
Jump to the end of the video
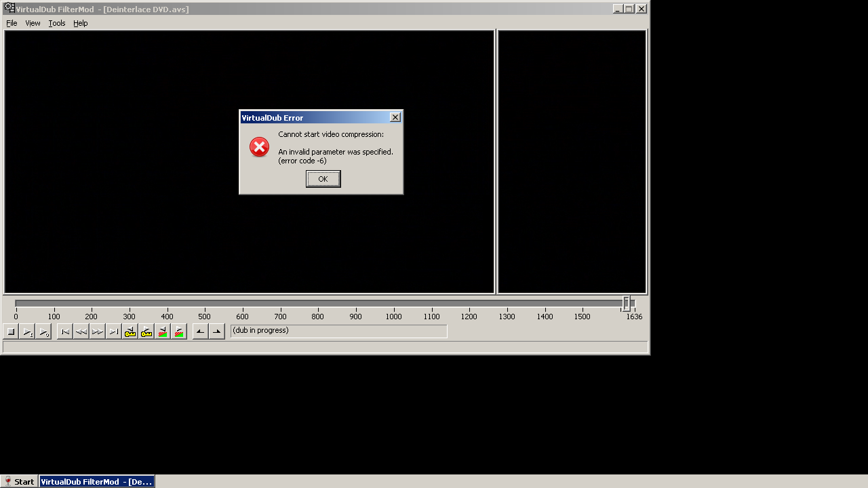tap(114, 331)
